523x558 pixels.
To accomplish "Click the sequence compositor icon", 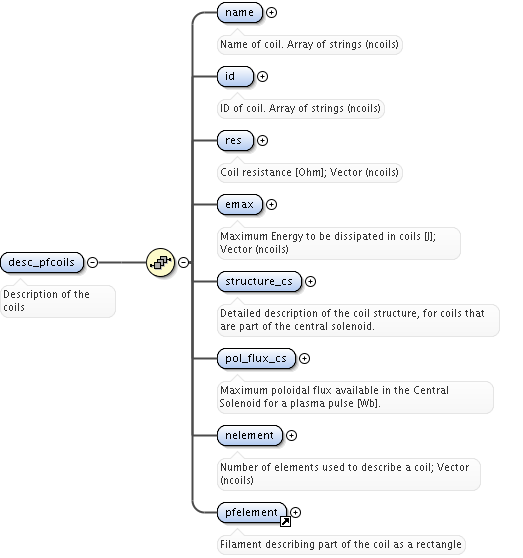I will click(160, 262).
